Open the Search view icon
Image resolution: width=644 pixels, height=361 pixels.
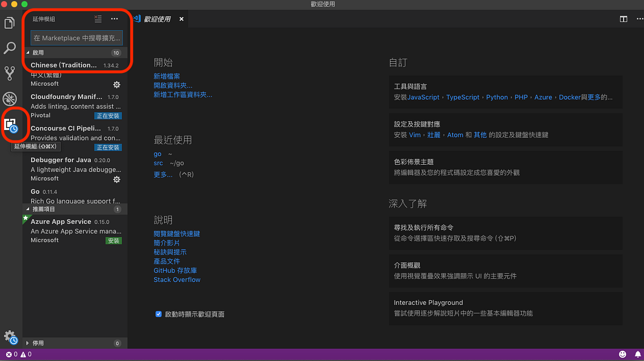10,48
